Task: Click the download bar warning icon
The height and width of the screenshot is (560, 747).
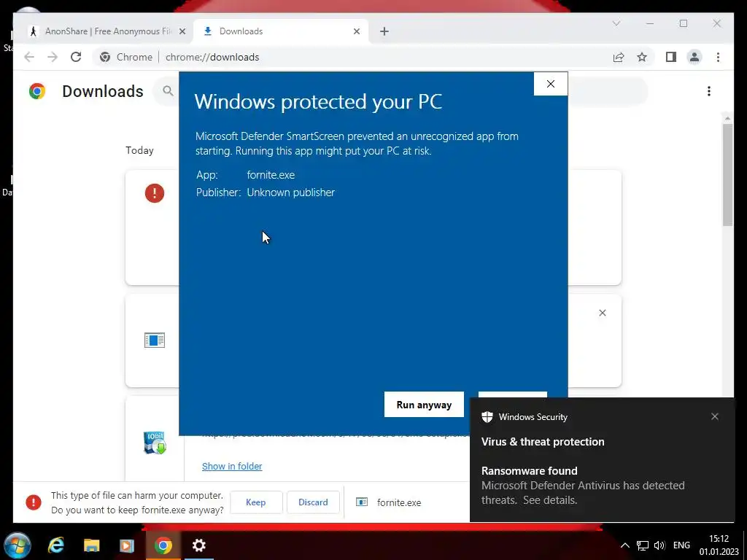Action: pos(34,502)
